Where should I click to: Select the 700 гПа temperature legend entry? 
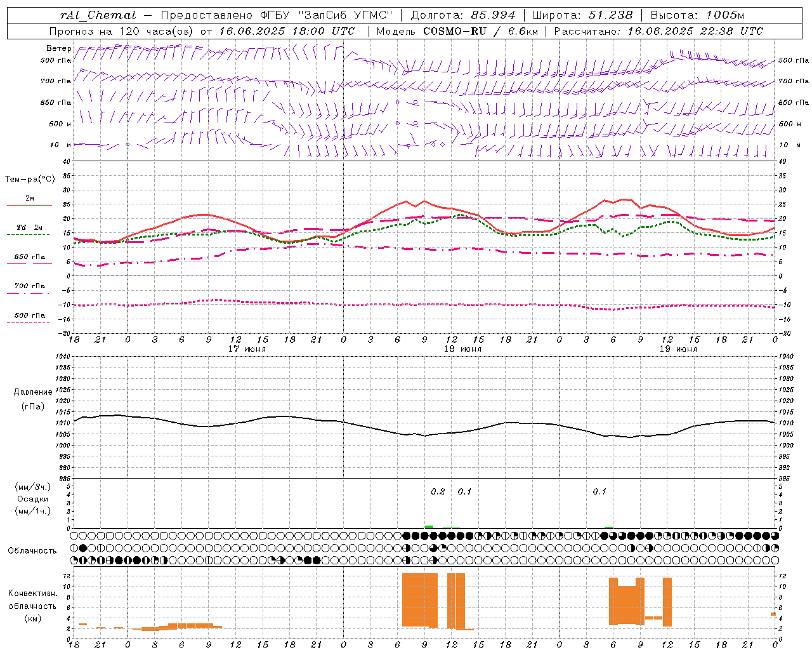pyautogui.click(x=30, y=286)
